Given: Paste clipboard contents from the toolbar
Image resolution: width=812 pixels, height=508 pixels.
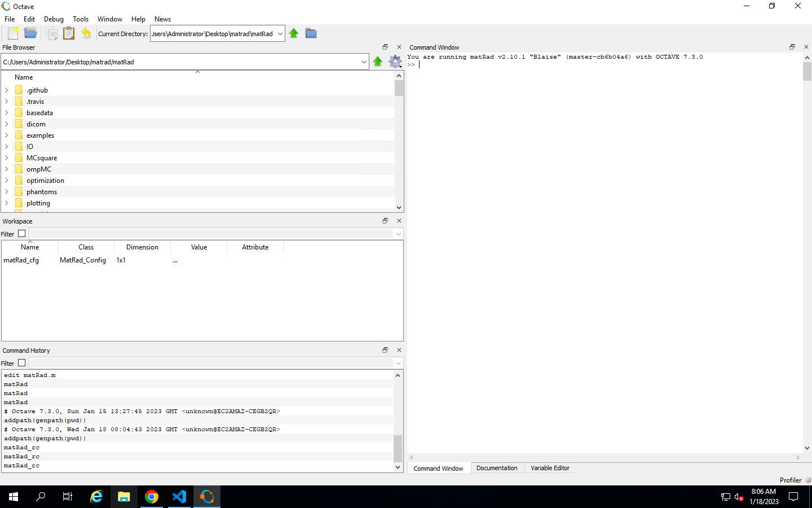Looking at the screenshot, I should pyautogui.click(x=69, y=33).
